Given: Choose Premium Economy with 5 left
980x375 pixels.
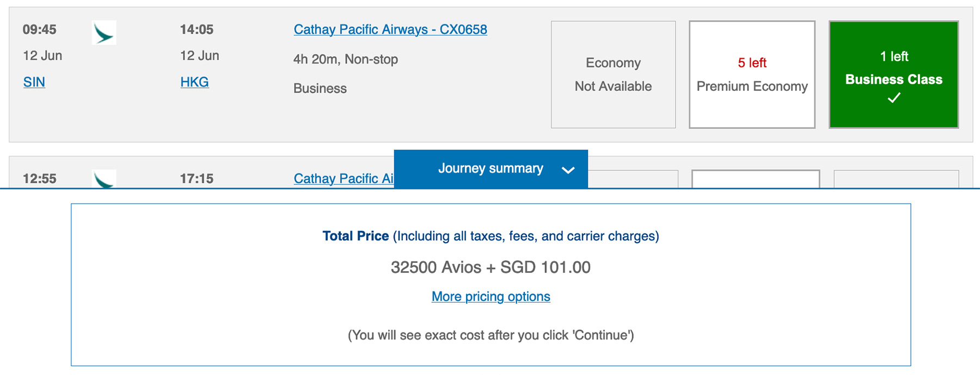Looking at the screenshot, I should coord(752,75).
